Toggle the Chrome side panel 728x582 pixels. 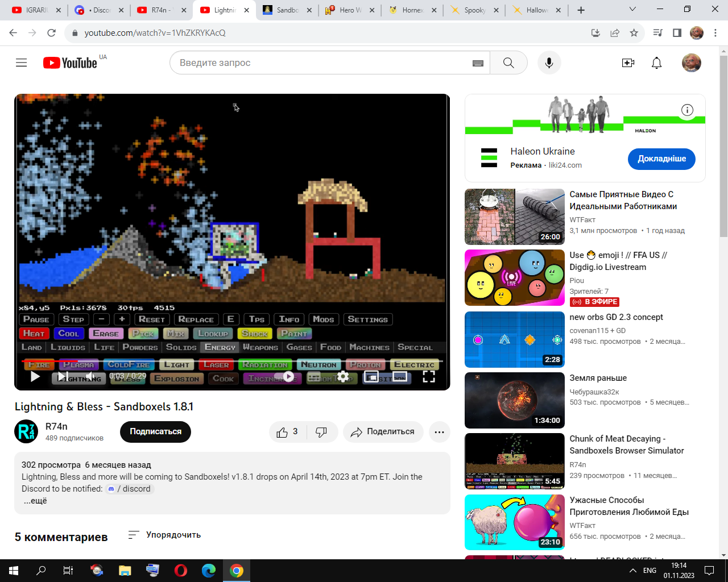coord(677,33)
